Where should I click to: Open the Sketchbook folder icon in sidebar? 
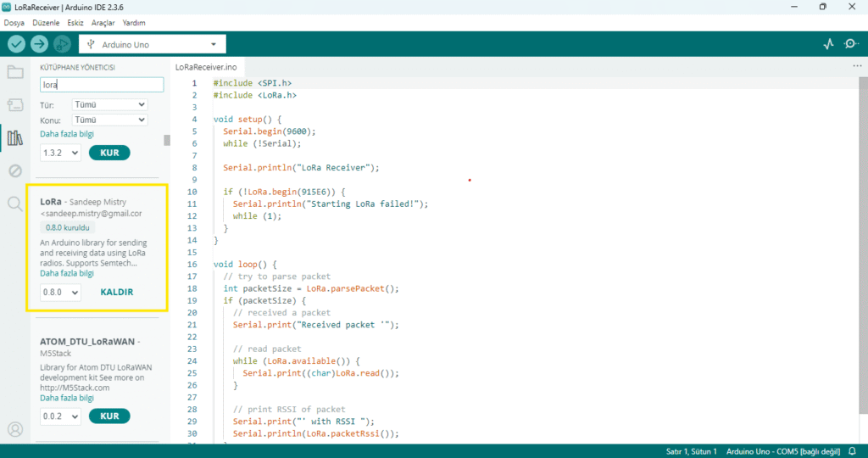[x=14, y=72]
